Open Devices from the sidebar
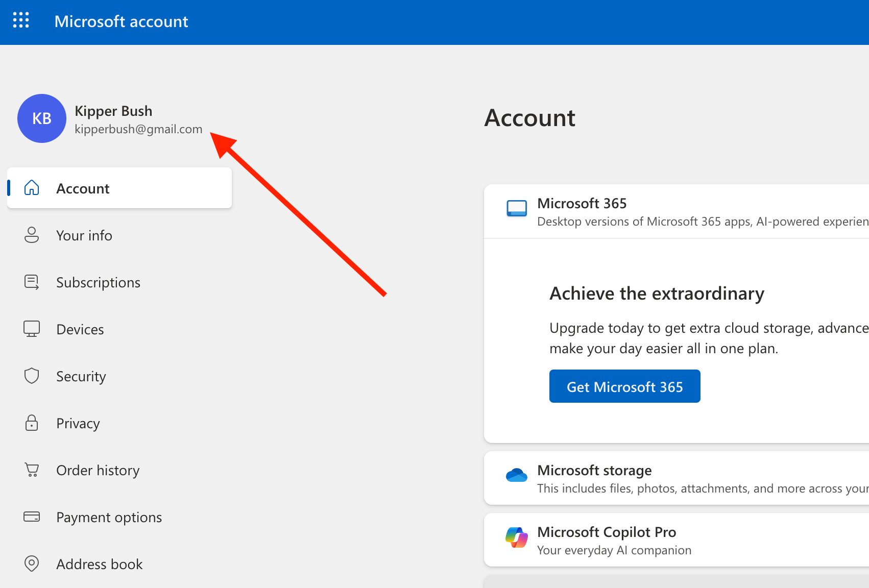 point(119,329)
